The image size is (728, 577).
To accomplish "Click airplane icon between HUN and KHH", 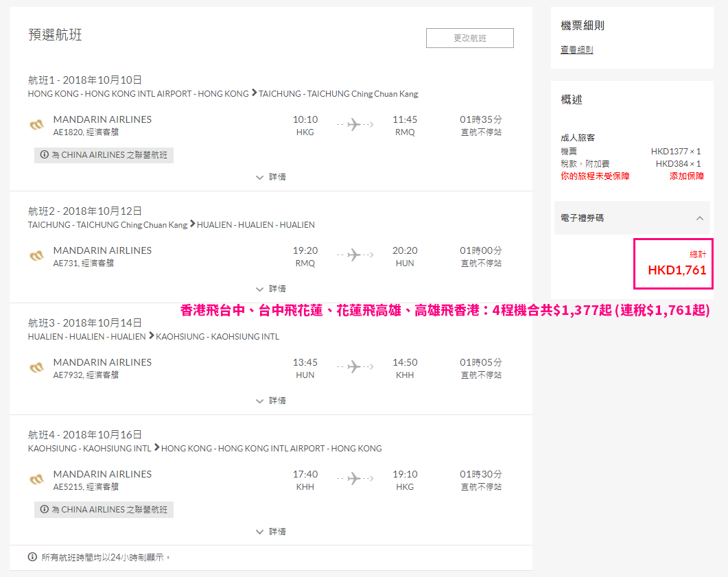I will 355,367.
